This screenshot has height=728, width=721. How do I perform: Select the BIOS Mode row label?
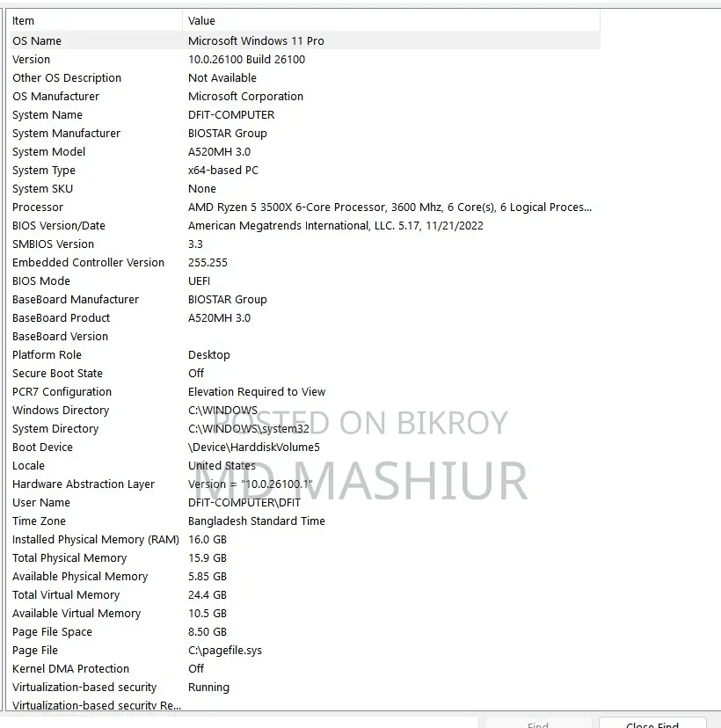41,281
